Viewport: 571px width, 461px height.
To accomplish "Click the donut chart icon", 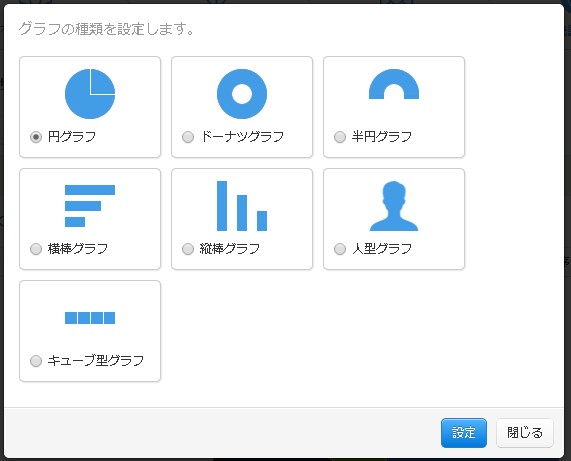I will tap(242, 94).
